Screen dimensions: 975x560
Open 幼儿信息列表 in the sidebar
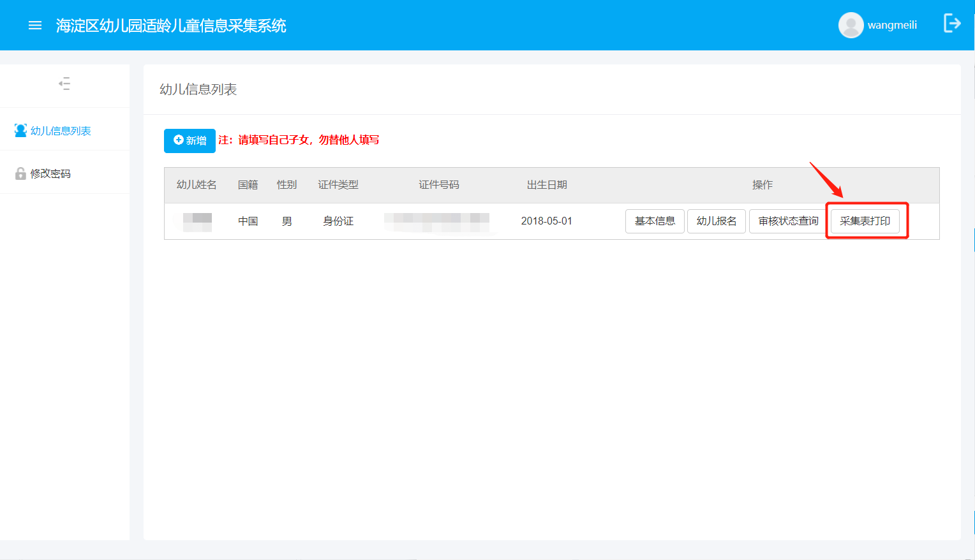pyautogui.click(x=61, y=131)
